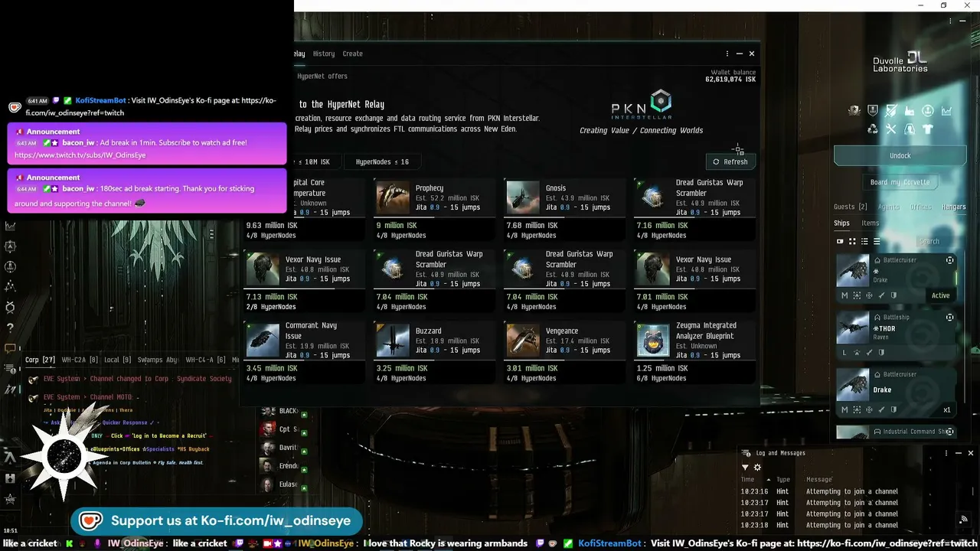Screen dimensions: 980x551
Task: Switch to the WH-C2A [8] chat tab
Action: pos(80,360)
